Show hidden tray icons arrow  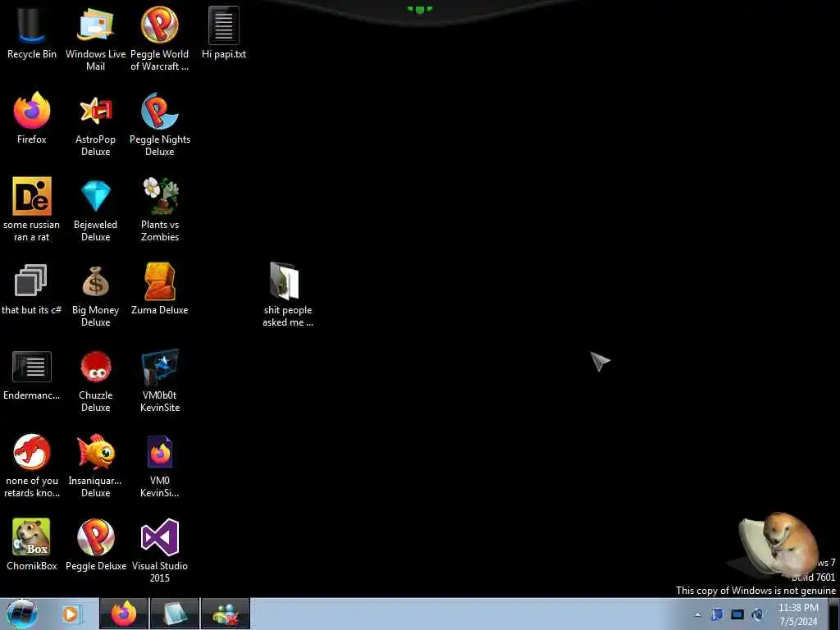click(x=697, y=614)
